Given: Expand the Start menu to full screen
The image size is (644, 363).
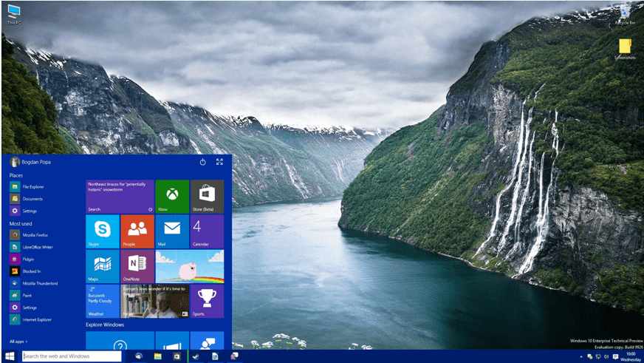Looking at the screenshot, I should 219,161.
